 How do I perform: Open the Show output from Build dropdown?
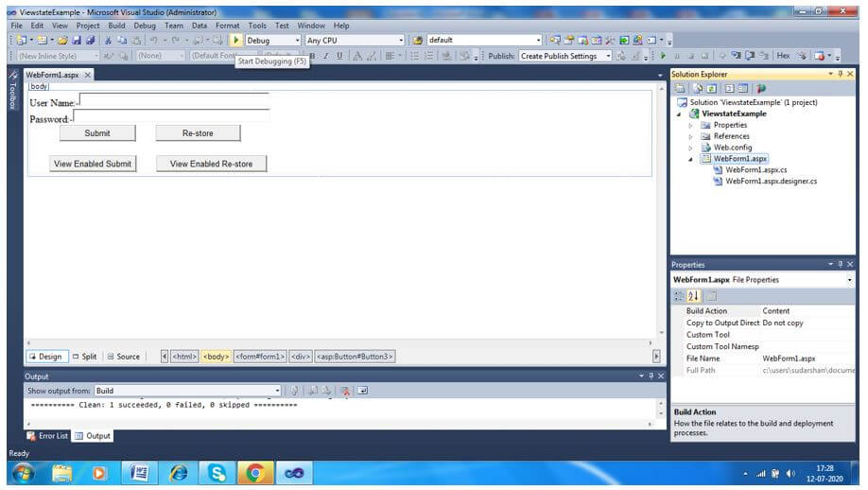tap(277, 391)
